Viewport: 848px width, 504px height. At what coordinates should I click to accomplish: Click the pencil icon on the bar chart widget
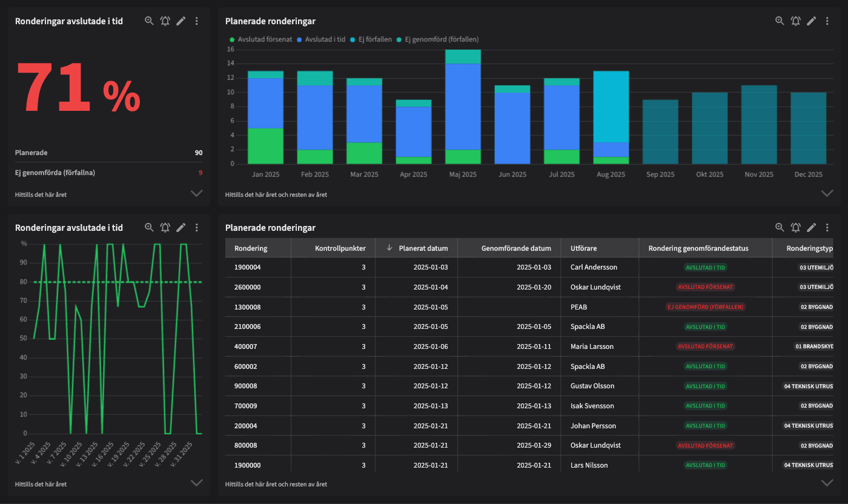[x=811, y=21]
